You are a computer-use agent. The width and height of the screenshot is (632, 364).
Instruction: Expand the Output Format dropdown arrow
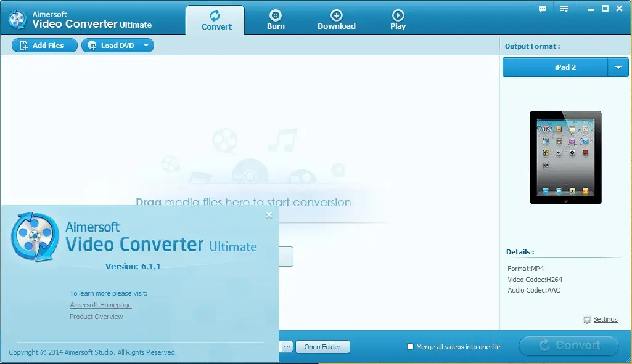point(618,67)
